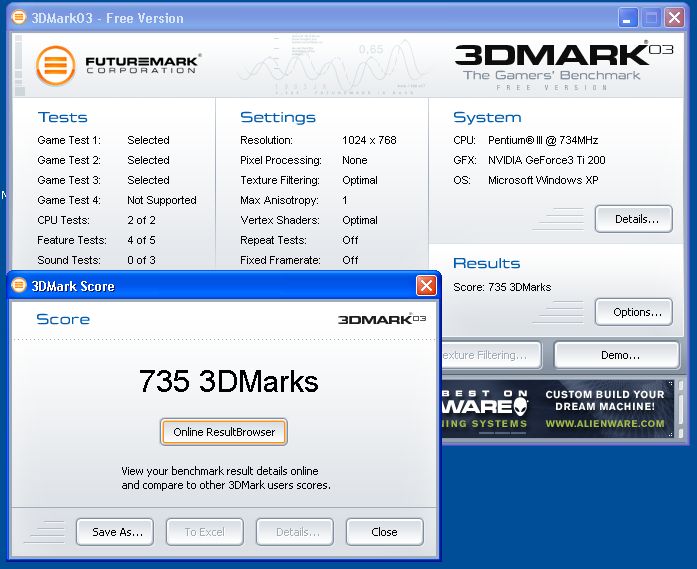The height and width of the screenshot is (569, 697).
Task: Click the Feature Tests '4 of 5' value
Action: point(141,240)
